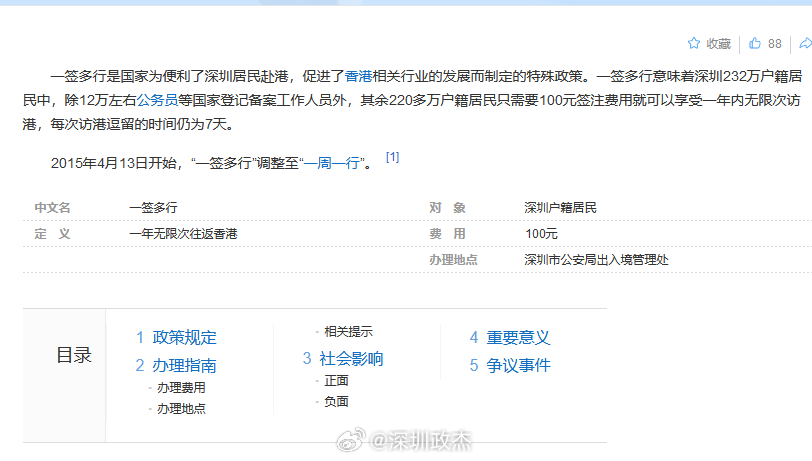Select the 费用 label in infobox
This screenshot has height=461, width=812.
coord(447,234)
